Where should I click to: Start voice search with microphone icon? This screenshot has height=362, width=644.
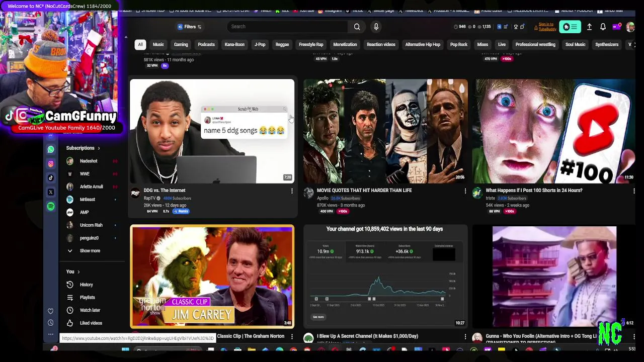pos(376,27)
